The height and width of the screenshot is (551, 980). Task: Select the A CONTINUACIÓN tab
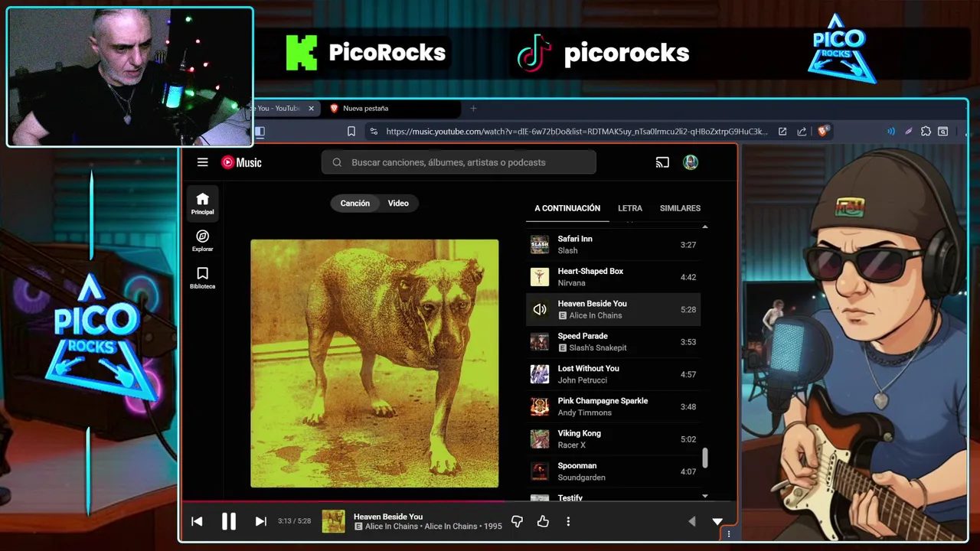tap(567, 208)
